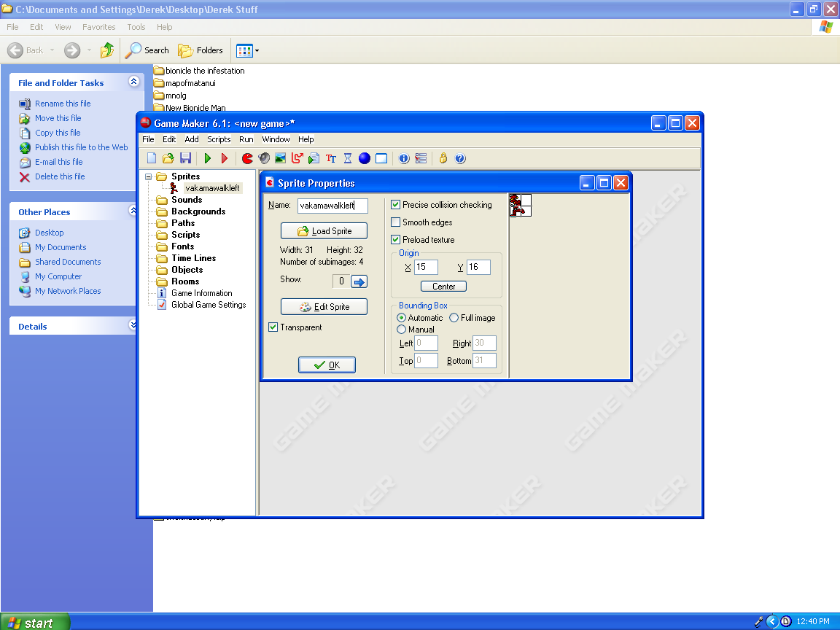Screen dimensions: 840x630
Task: Uncheck the Transparent checkbox
Action: [273, 327]
